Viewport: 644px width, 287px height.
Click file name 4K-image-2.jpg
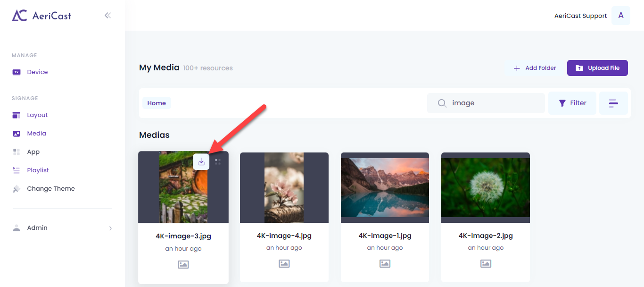(x=486, y=236)
